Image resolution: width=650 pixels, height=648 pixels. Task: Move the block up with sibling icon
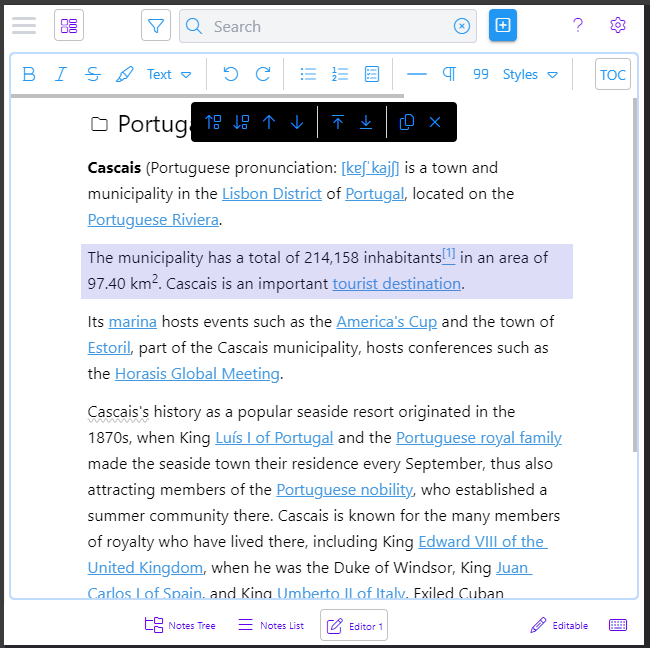(x=213, y=122)
